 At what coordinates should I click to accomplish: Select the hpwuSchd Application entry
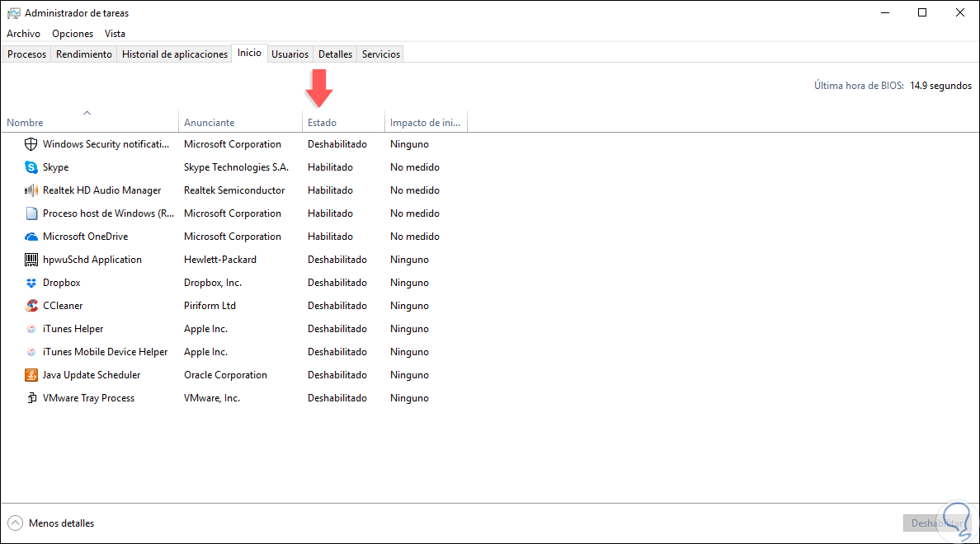point(92,260)
